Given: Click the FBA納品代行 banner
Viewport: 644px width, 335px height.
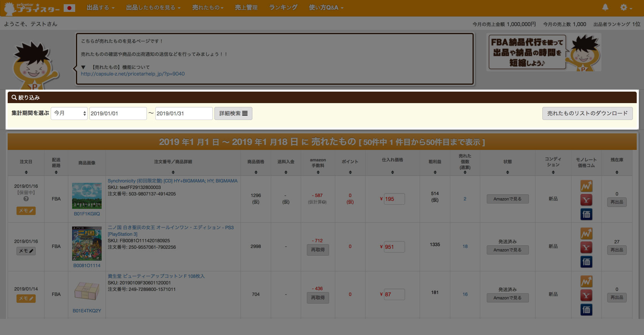Looking at the screenshot, I should tap(544, 52).
